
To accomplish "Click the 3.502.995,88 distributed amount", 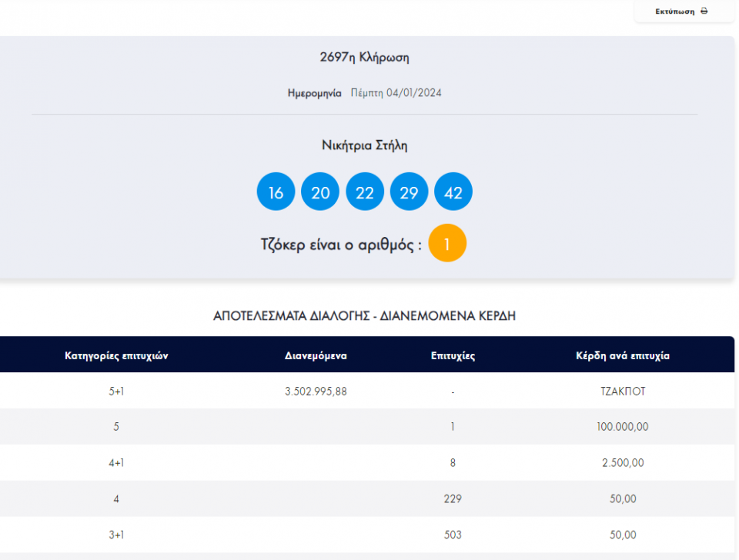I will [x=316, y=391].
